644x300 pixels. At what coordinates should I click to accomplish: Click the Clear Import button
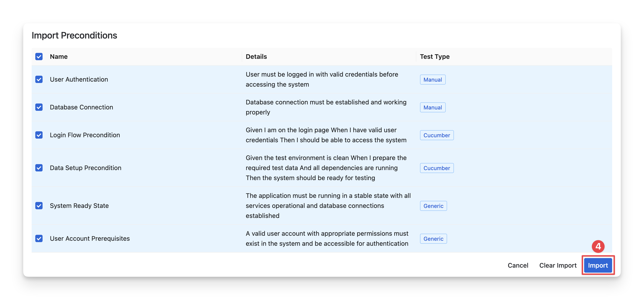[558, 265]
